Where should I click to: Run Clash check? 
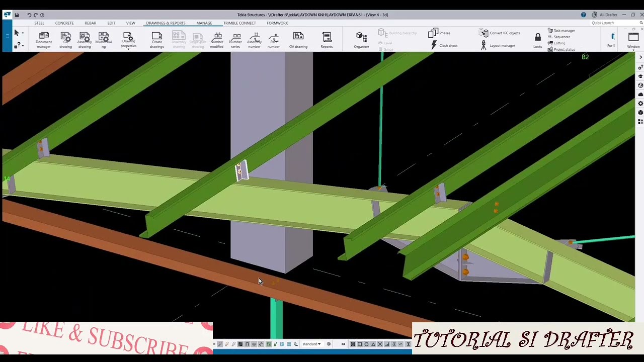click(x=444, y=46)
